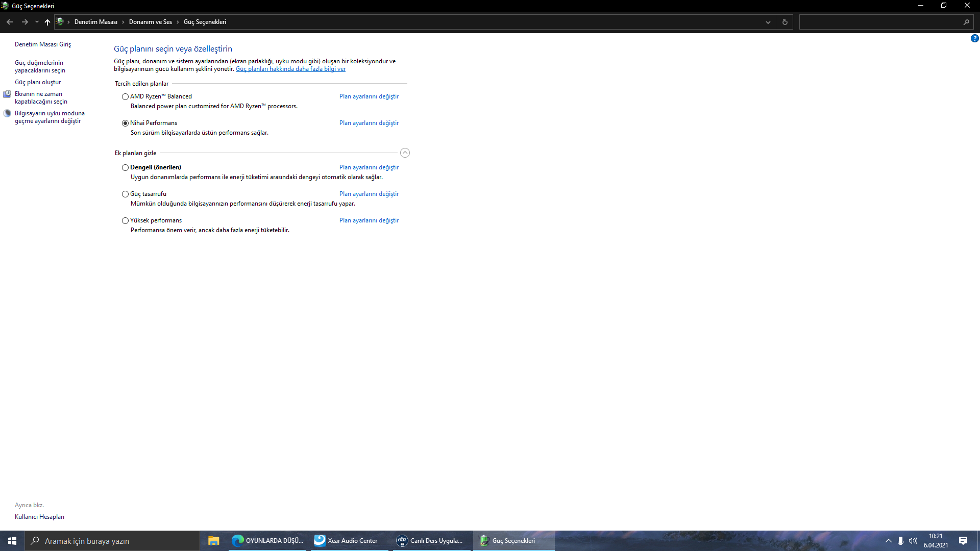Open address bar history dropdown
The width and height of the screenshot is (980, 551).
(768, 22)
